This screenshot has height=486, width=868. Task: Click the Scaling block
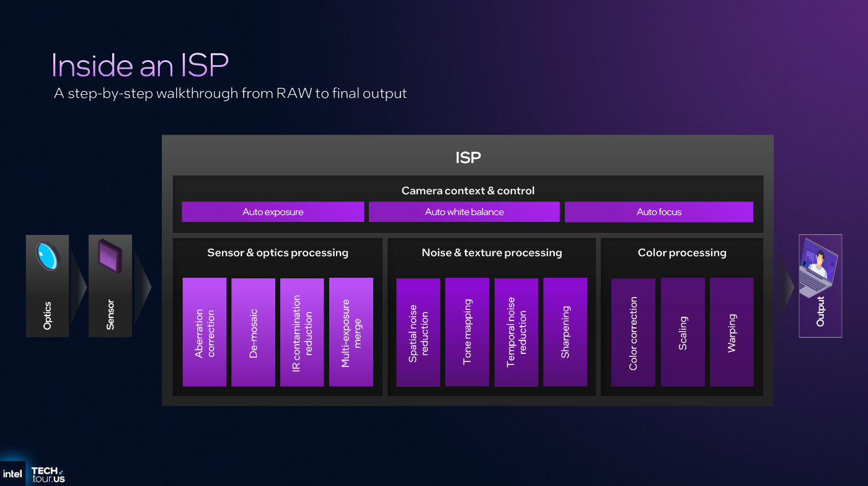[683, 332]
